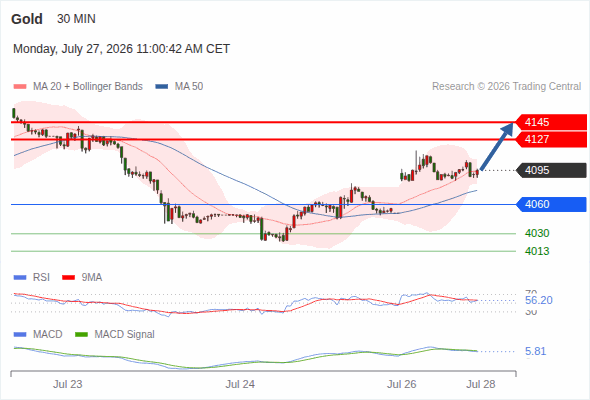The image size is (590, 400).
Task: Click the MA 50 legend label
Action: 189,87
